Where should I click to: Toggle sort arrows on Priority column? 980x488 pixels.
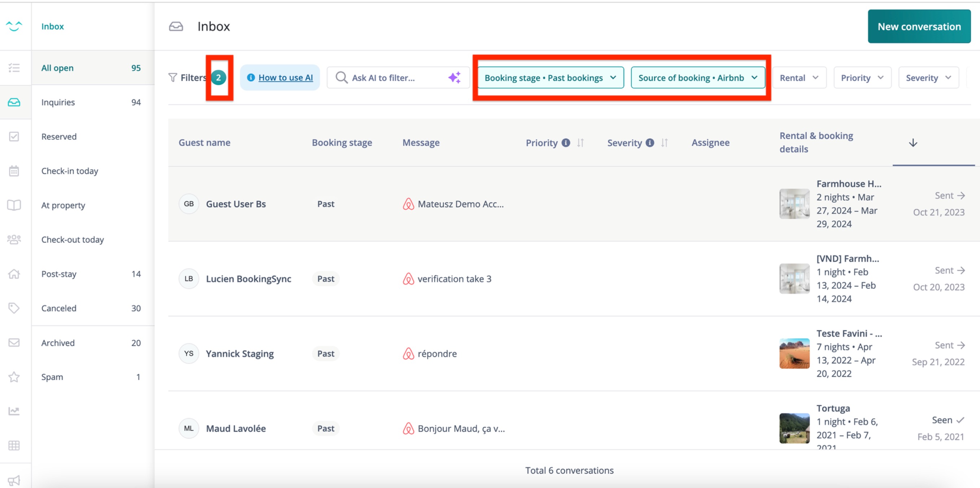(x=580, y=143)
